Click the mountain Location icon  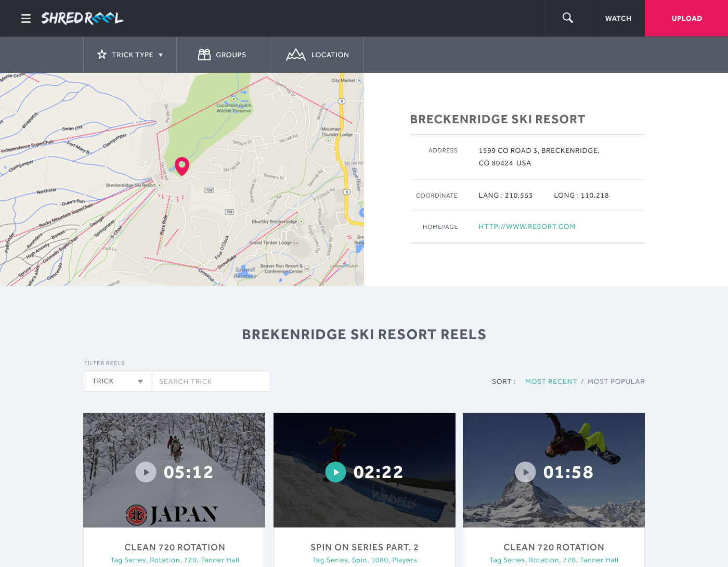296,55
